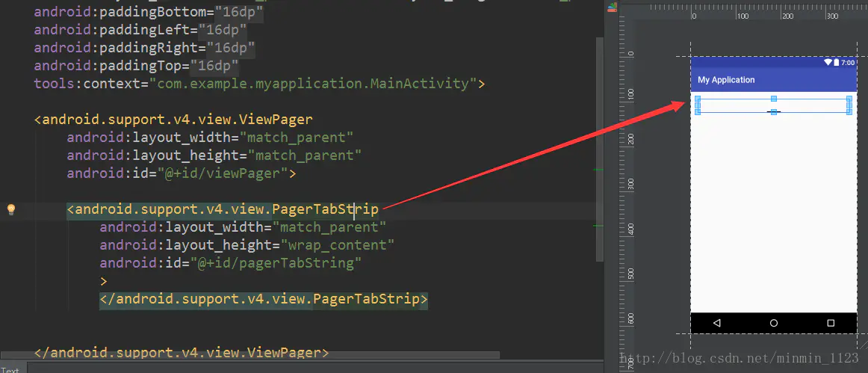The width and height of the screenshot is (868, 373).
Task: Place cursor on android:paddingLeft="16dp" line
Action: coord(140,29)
